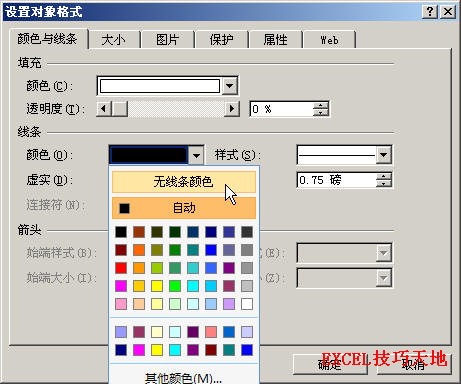Switch to the 大小 tab

(113, 40)
